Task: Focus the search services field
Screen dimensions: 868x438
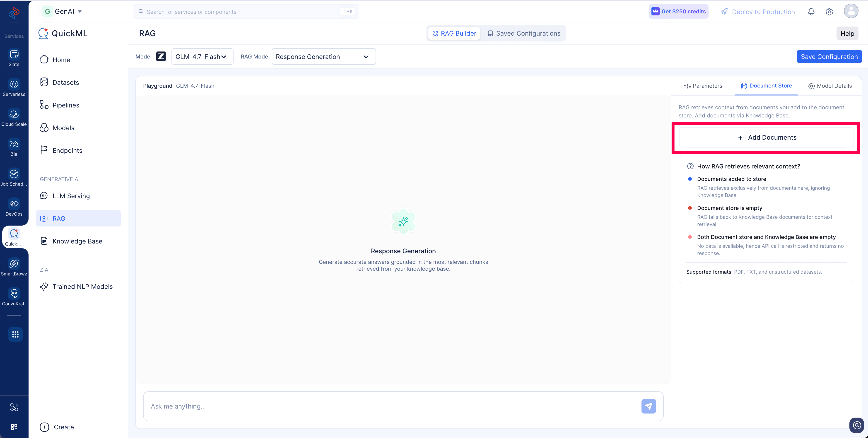Action: coord(246,12)
